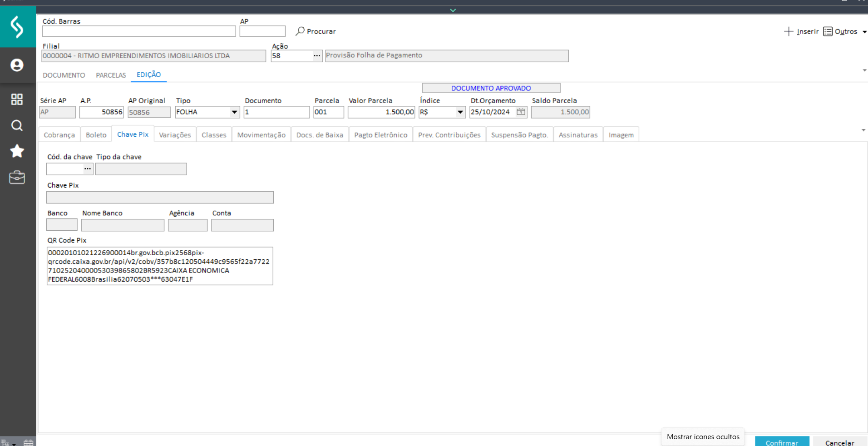Viewport: 868px width, 446px height.
Task: Click the Cancelar button
Action: (x=840, y=441)
